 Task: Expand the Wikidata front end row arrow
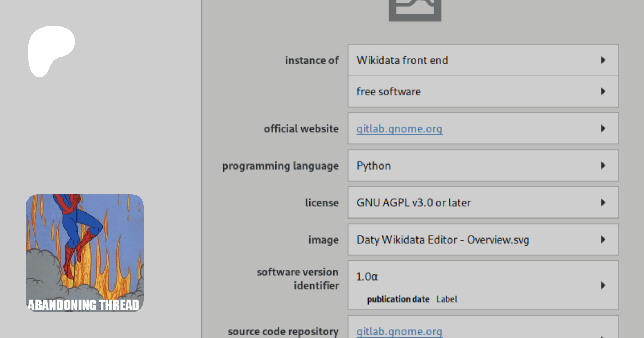(x=603, y=60)
